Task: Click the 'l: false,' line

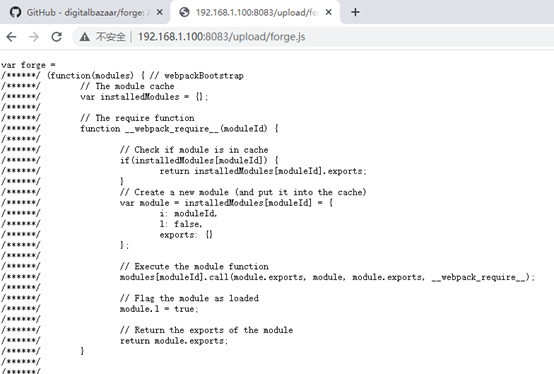Action: (x=181, y=224)
